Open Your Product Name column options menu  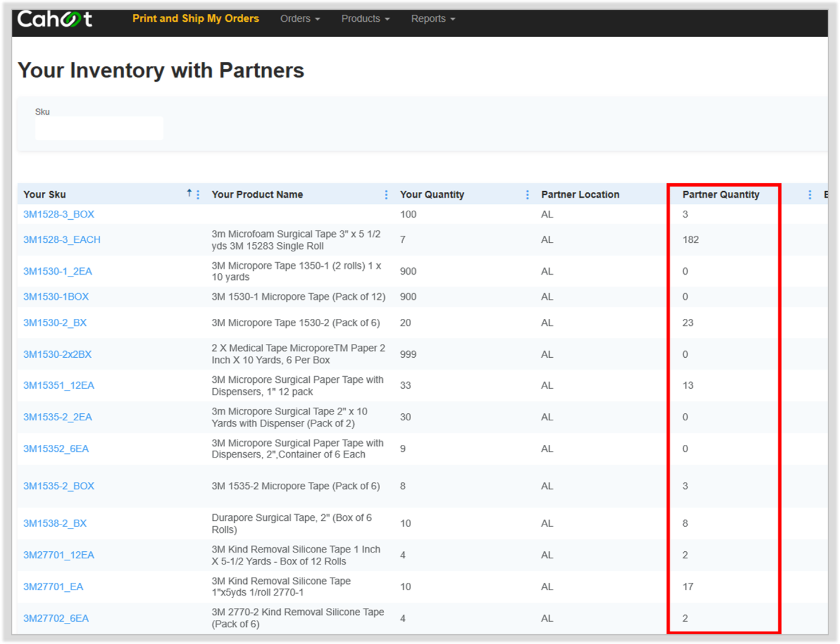point(386,195)
